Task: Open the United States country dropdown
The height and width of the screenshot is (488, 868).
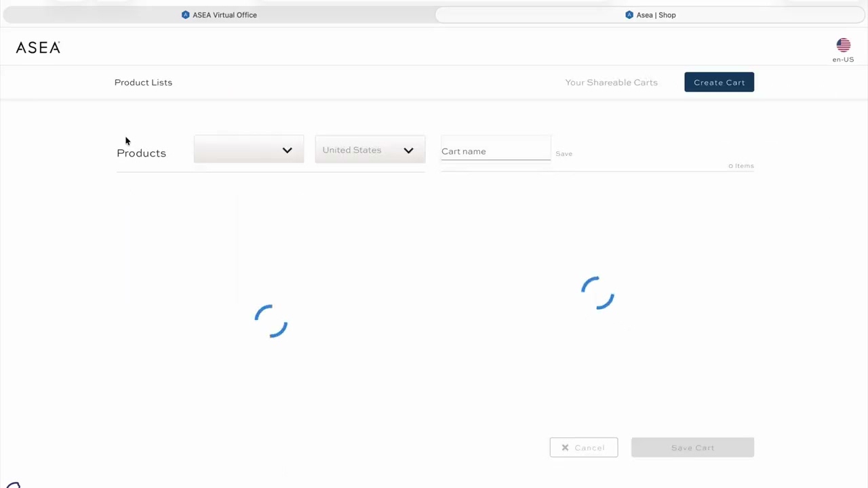Action: [x=370, y=150]
